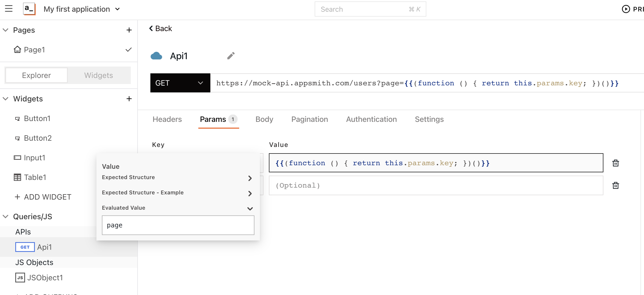Switch the sidebar to Explorer view
Image resolution: width=644 pixels, height=295 pixels.
pos(37,75)
